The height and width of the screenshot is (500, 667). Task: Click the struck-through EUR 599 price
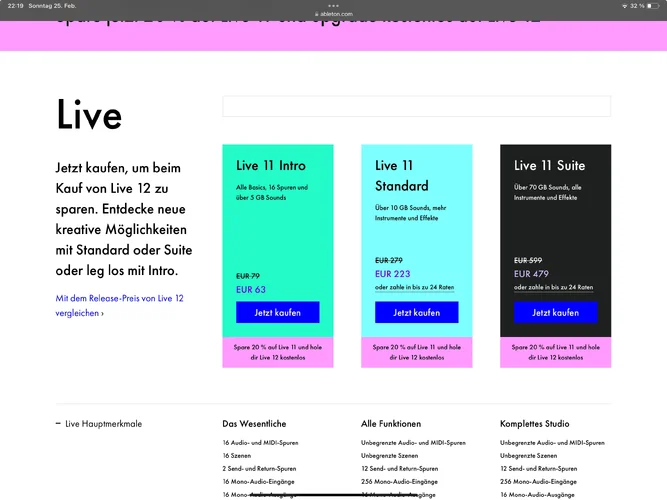coord(527,260)
